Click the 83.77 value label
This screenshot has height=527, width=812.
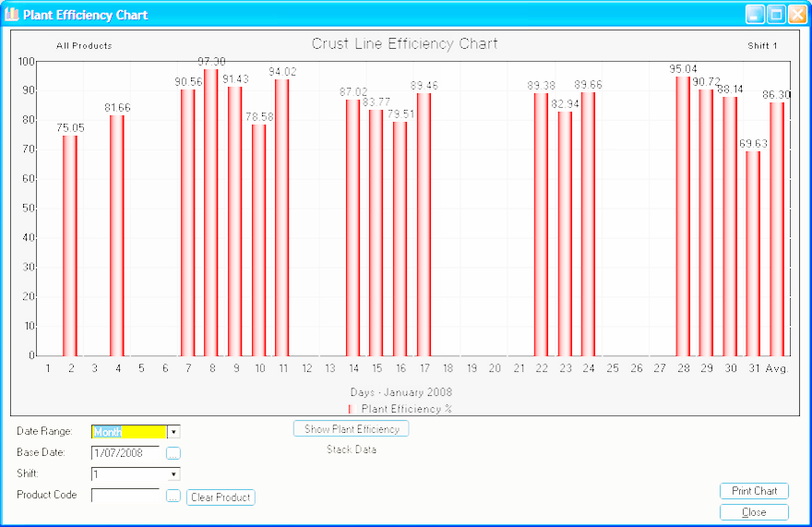click(x=376, y=102)
